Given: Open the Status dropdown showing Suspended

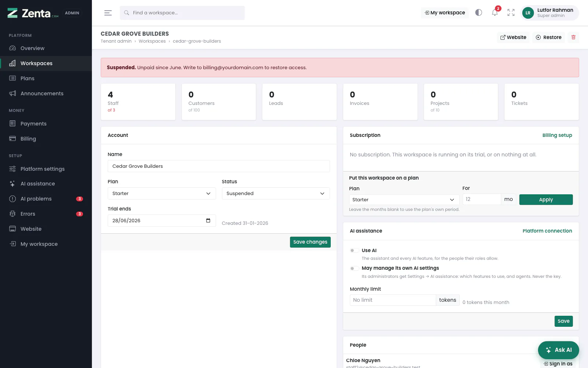Looking at the screenshot, I should tap(276, 194).
